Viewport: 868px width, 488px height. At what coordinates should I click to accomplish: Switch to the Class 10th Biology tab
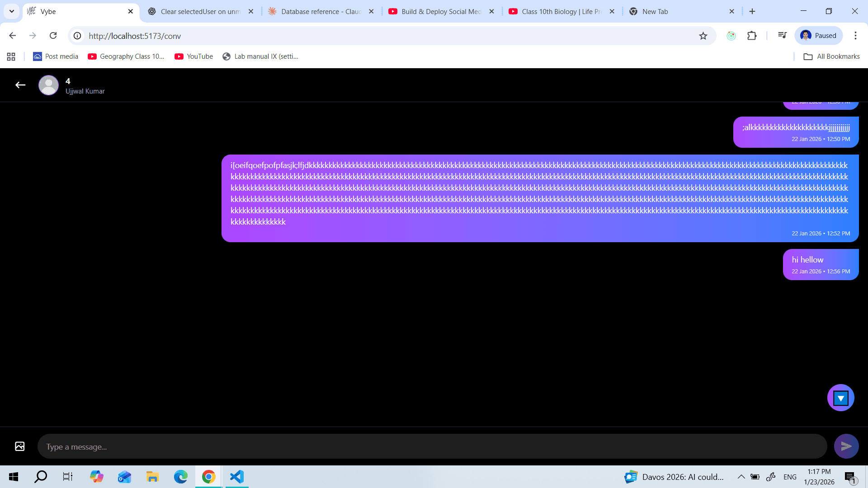pos(556,11)
